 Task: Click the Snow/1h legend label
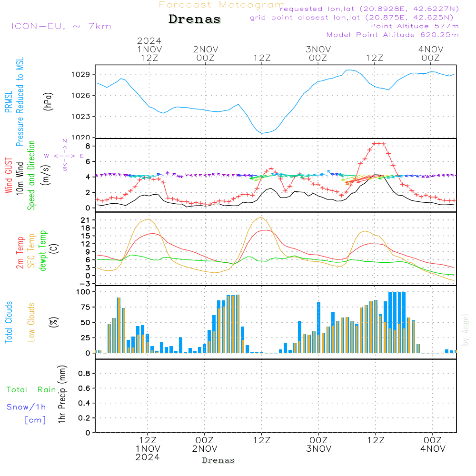(26, 407)
